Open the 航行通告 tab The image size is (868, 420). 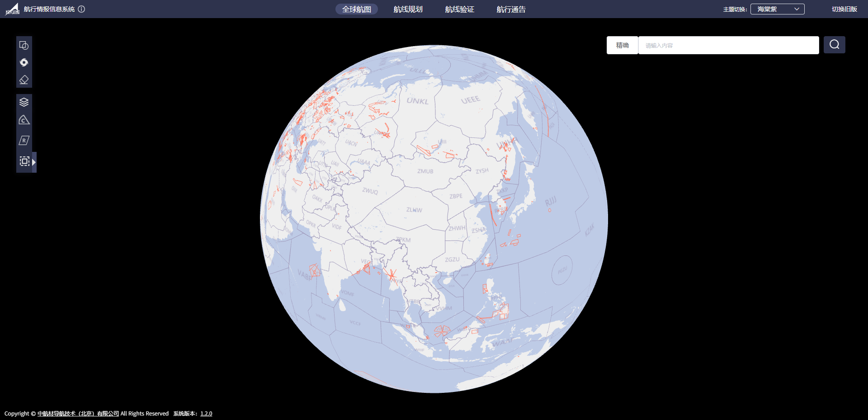pos(511,9)
